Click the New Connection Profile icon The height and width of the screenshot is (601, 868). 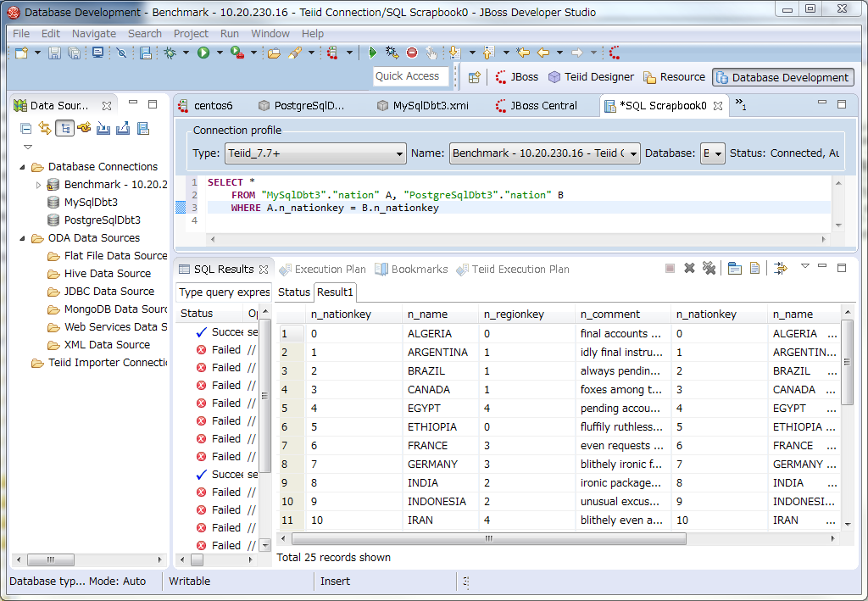click(x=84, y=128)
